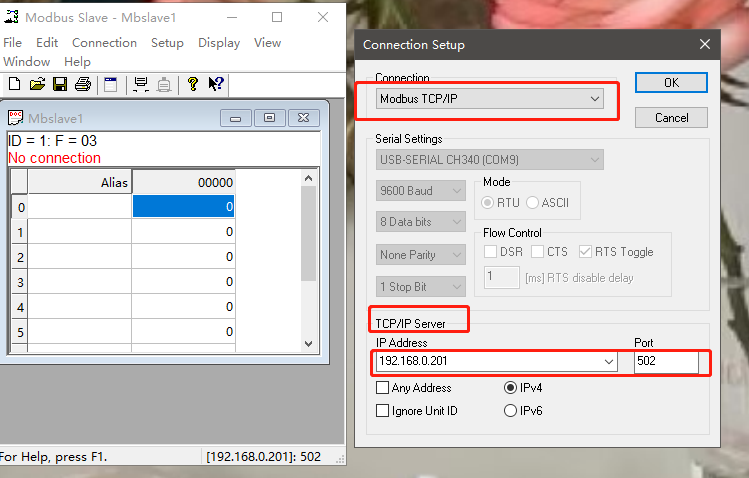Close the Mbslave1 child window

(303, 118)
